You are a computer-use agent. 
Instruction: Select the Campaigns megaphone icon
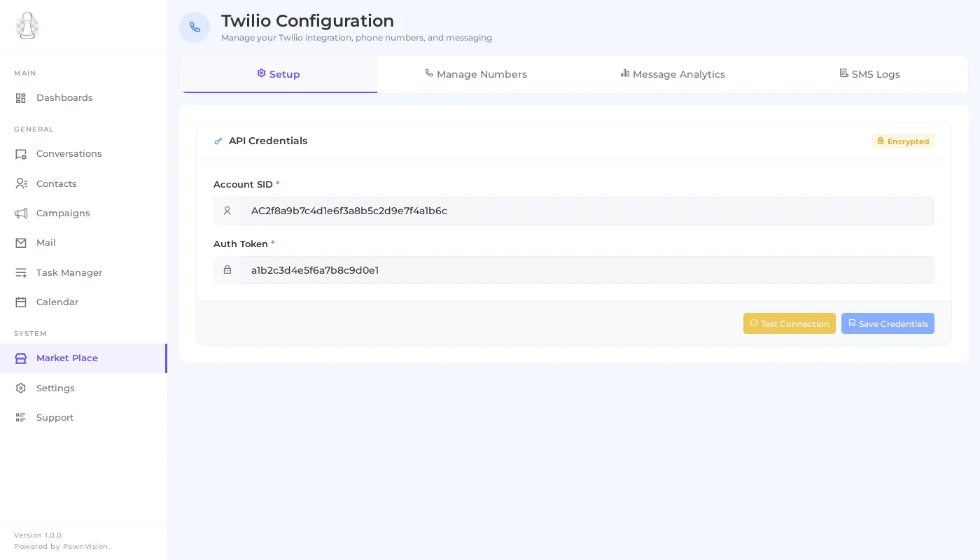tap(21, 213)
